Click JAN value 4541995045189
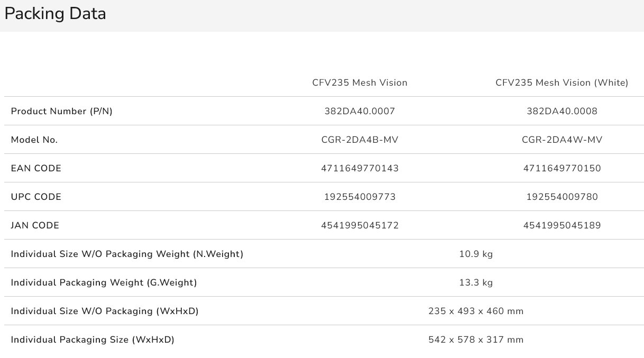Image resolution: width=644 pixels, height=358 pixels. click(562, 225)
